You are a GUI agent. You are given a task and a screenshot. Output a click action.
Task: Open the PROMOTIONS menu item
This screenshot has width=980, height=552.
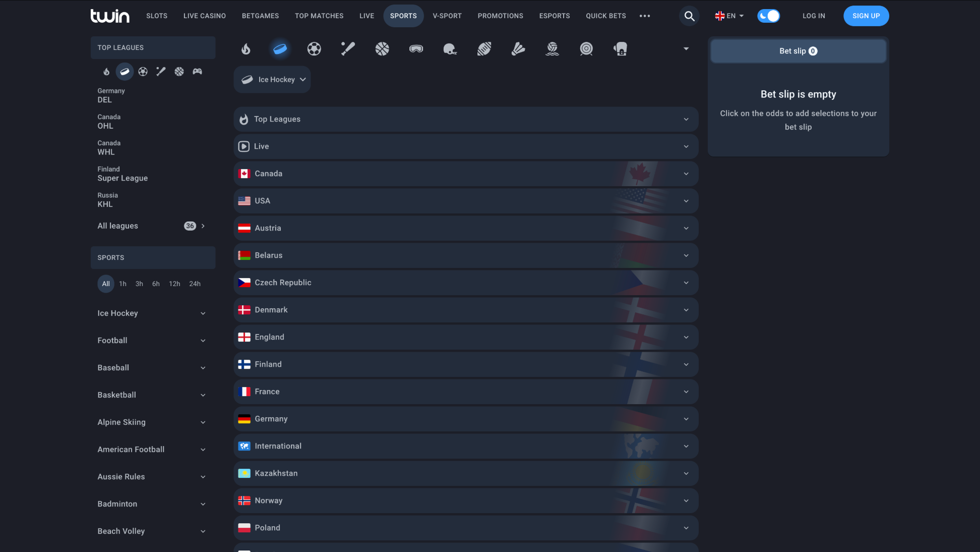500,16
